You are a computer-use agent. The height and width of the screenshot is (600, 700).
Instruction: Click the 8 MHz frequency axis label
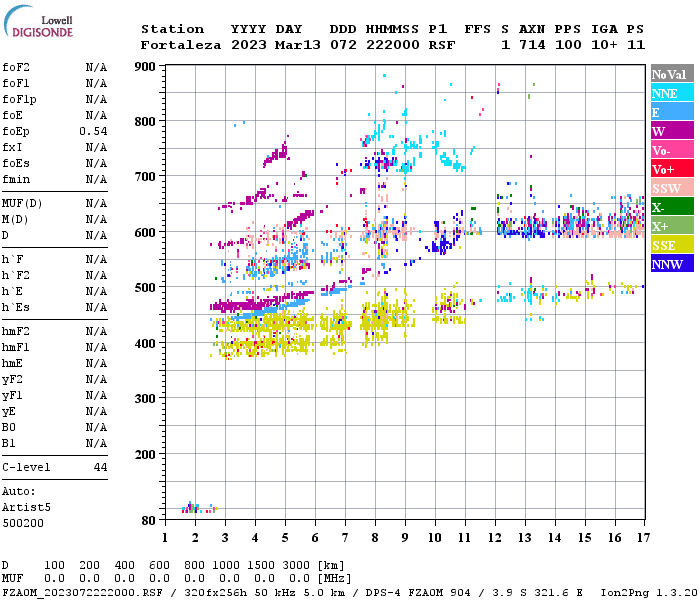[x=375, y=538]
